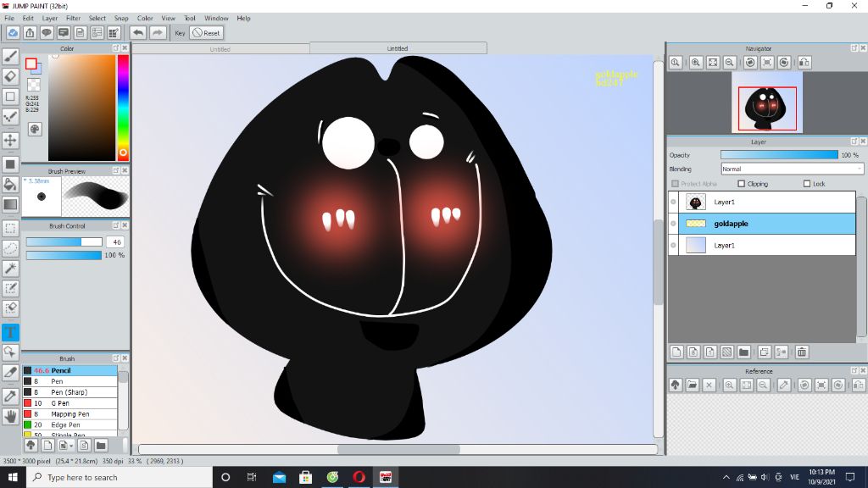This screenshot has width=868, height=488.
Task: Select the Text tool
Action: click(x=10, y=332)
